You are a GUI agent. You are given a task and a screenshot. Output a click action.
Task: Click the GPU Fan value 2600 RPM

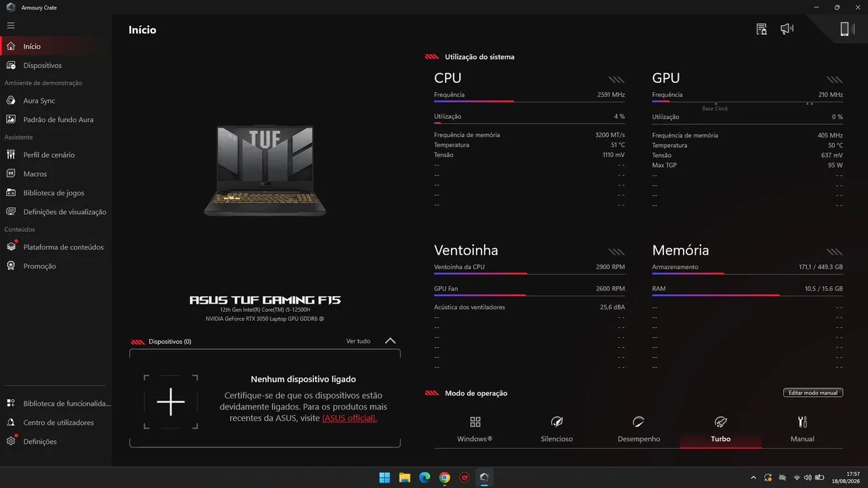611,289
